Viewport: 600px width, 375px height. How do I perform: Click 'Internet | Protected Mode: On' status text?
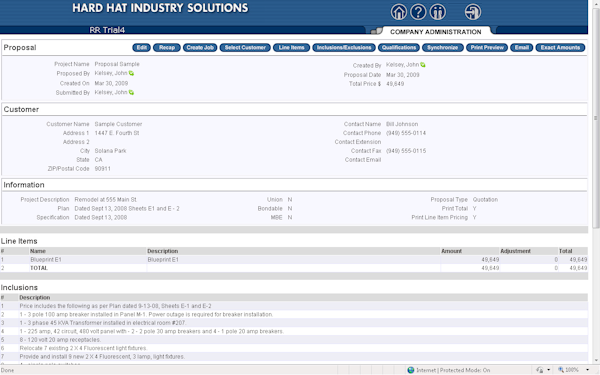point(453,370)
